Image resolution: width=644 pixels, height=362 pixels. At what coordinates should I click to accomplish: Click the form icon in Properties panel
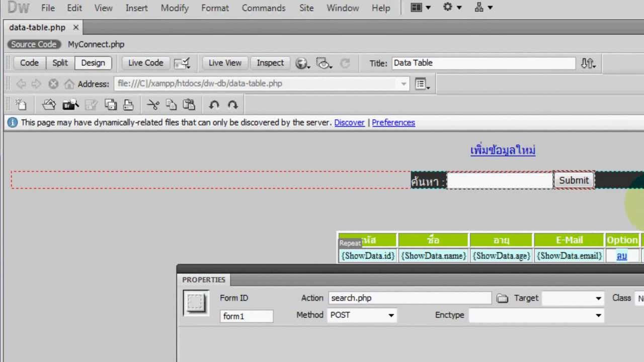pos(196,302)
